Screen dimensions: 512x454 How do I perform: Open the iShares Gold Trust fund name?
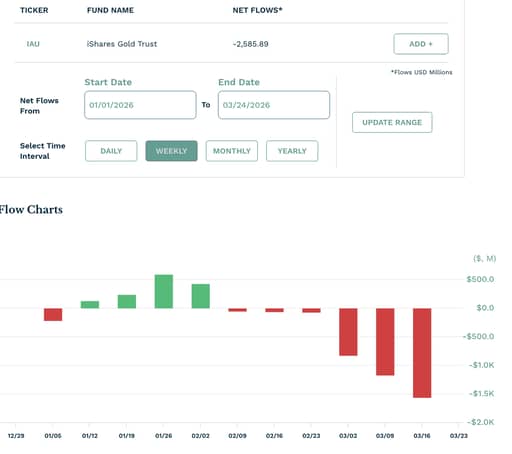122,44
